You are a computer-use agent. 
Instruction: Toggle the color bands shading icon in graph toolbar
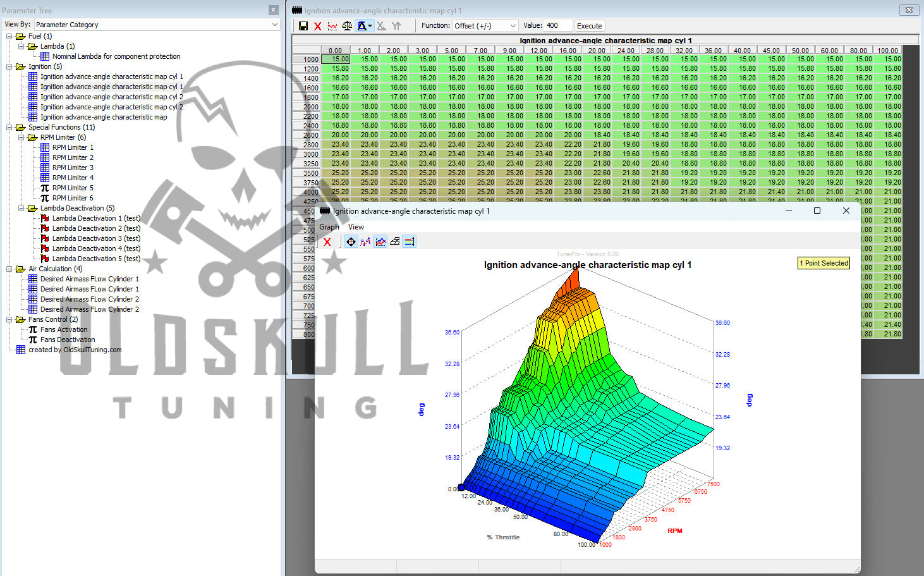click(x=410, y=242)
